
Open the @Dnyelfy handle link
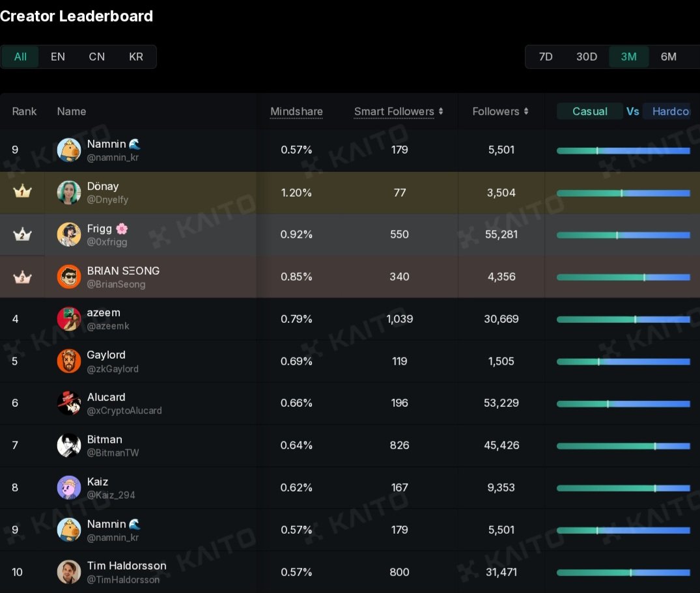[107, 200]
